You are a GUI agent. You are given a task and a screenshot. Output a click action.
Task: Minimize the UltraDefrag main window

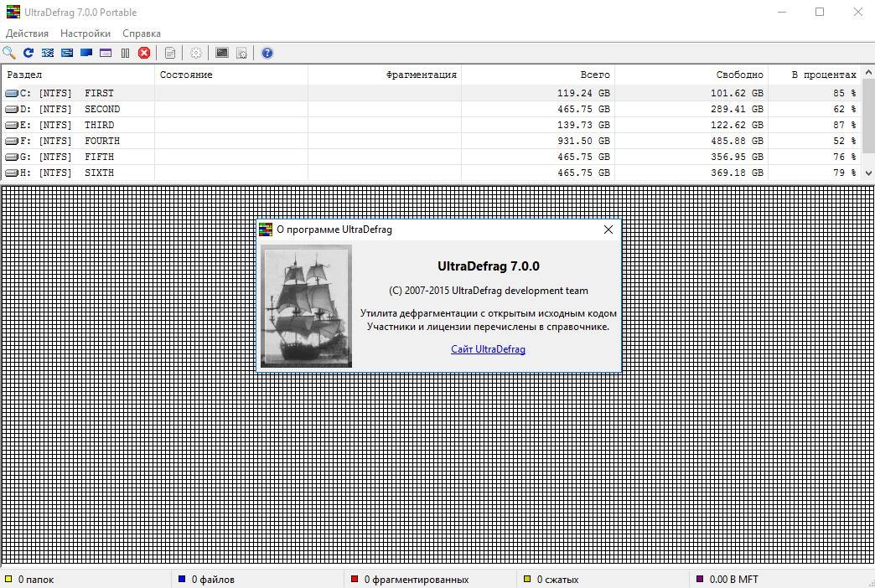[782, 12]
